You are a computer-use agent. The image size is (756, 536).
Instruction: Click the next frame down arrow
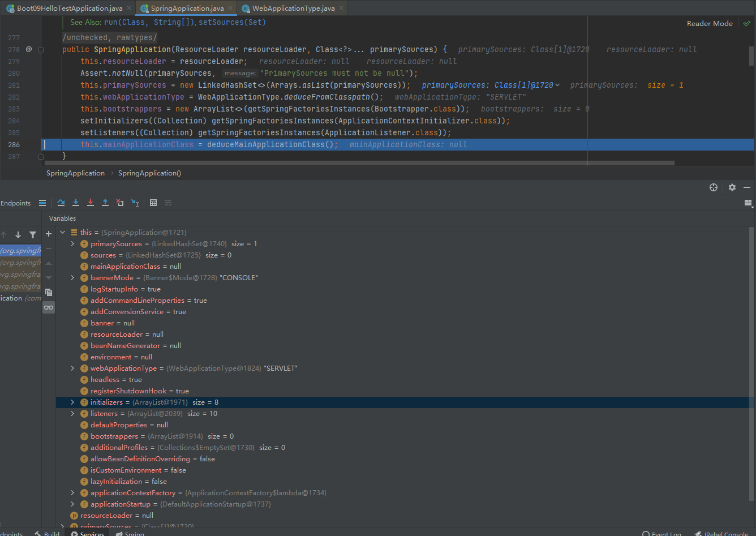click(18, 235)
